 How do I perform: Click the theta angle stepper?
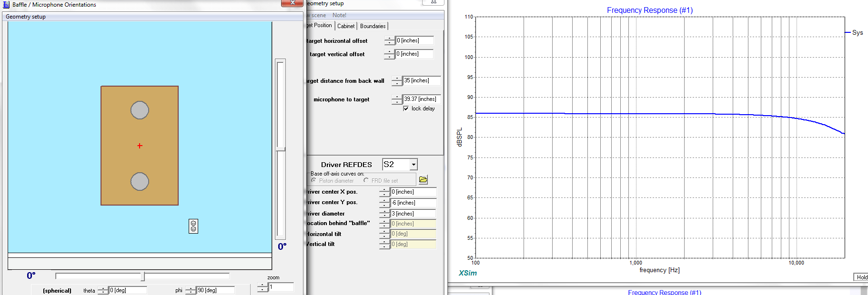tap(103, 290)
